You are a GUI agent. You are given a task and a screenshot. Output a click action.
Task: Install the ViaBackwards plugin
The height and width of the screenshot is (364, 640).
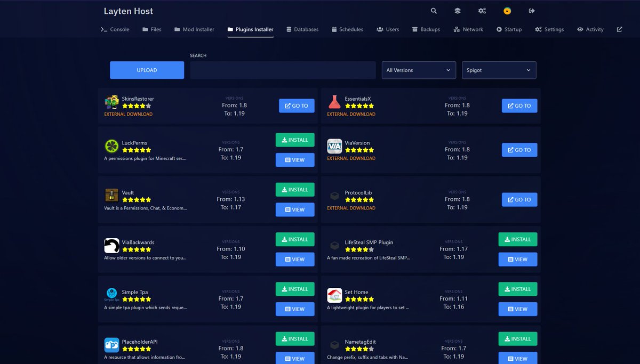295,239
